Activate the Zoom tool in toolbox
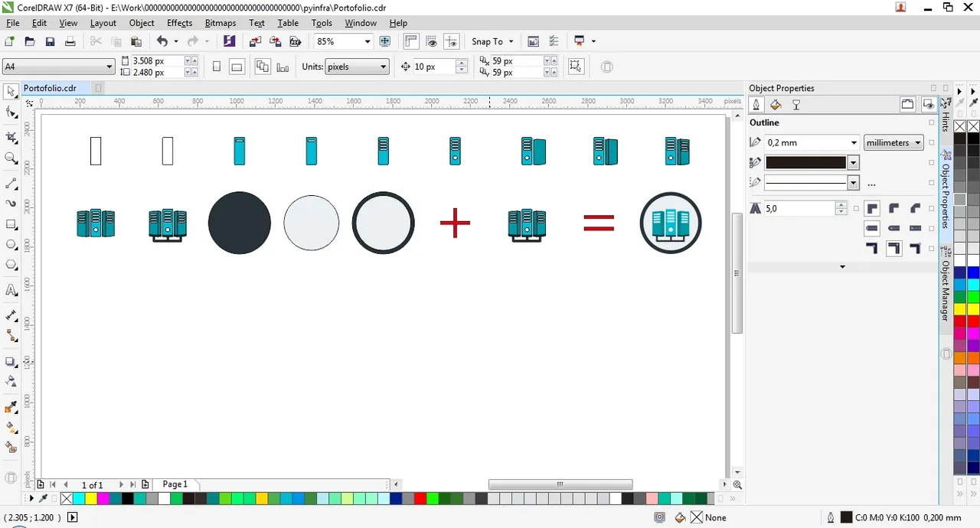 tap(11, 158)
